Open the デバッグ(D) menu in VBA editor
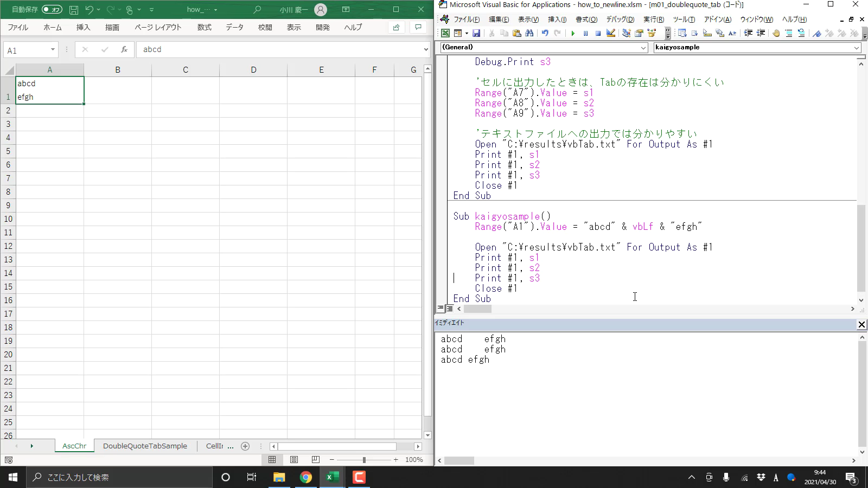Image resolution: width=868 pixels, height=488 pixels. 620,20
